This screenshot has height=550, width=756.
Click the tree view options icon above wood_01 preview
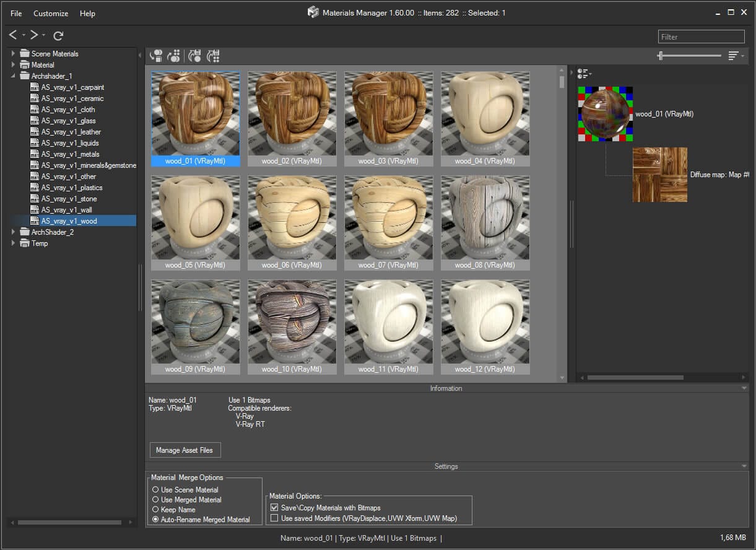[x=584, y=74]
